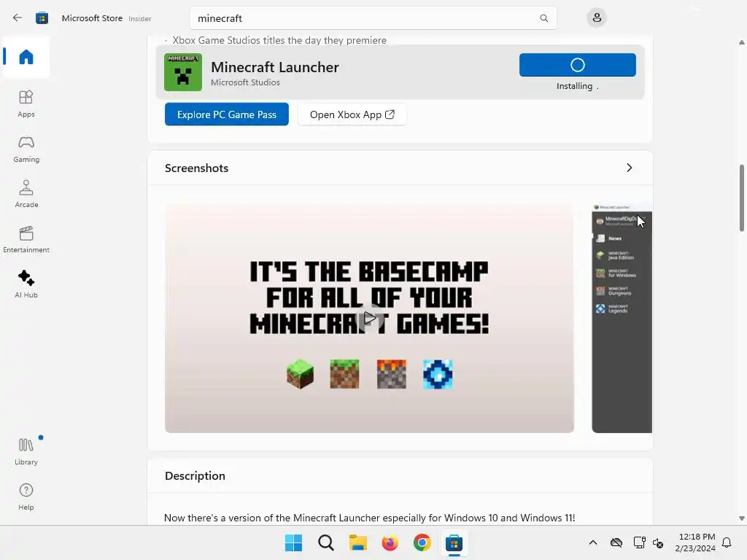Click the Xbox Game Studios titles text
Image resolution: width=747 pixels, height=560 pixels.
pyautogui.click(x=279, y=41)
